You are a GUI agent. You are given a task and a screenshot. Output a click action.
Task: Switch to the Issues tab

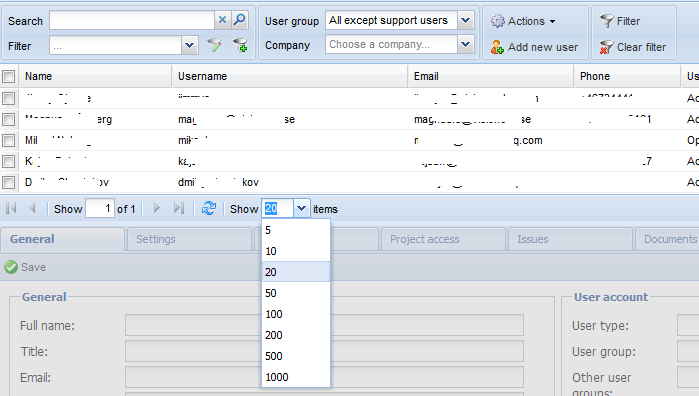click(570, 239)
